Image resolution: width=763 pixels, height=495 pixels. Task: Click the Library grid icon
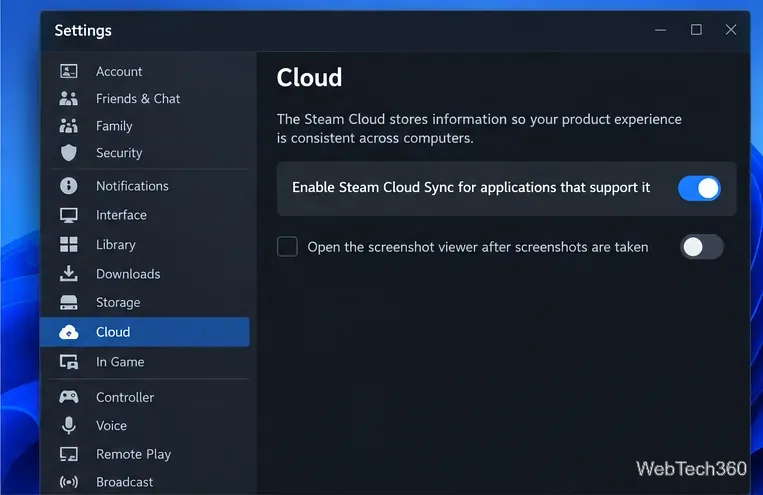point(69,244)
